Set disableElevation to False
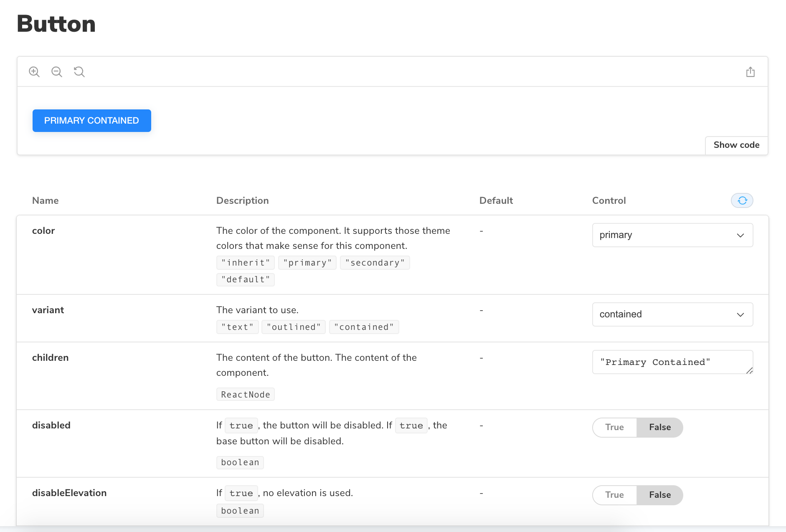 point(659,495)
